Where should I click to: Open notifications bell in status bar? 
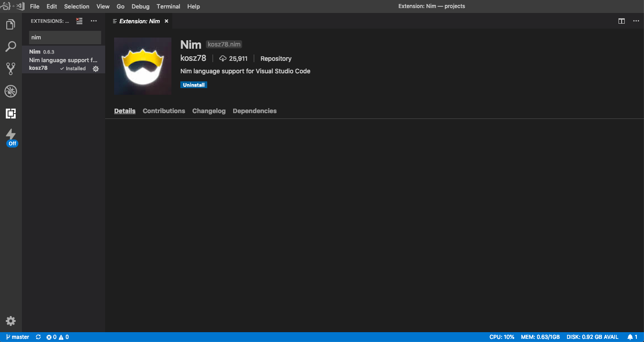pyautogui.click(x=632, y=337)
